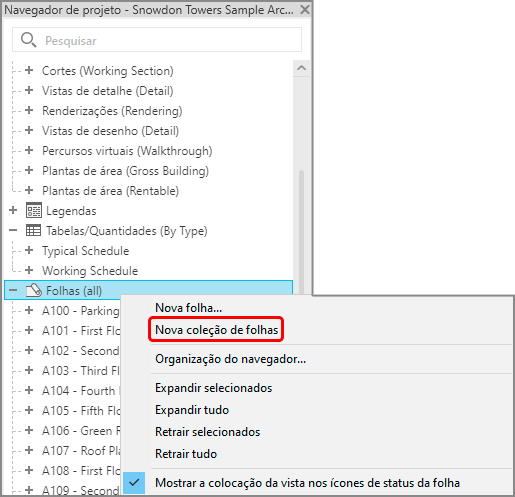Image resolution: width=515 pixels, height=497 pixels.
Task: Select Retrair selecionados menu entry
Action: [x=207, y=432]
